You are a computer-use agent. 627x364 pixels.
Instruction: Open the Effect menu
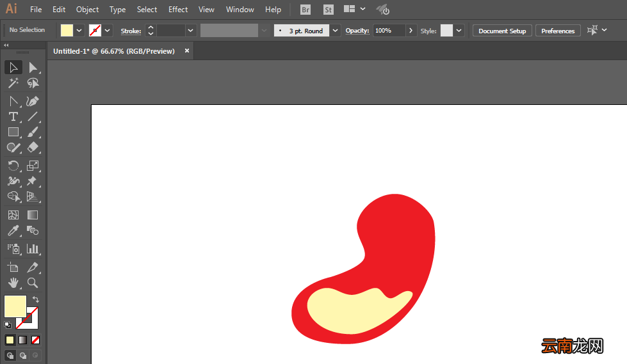(x=178, y=9)
